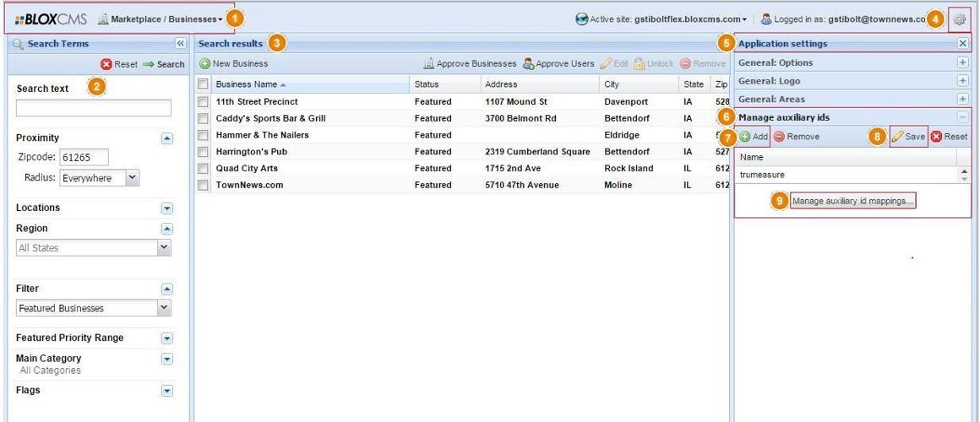Click Manage auxiliary id mappings button
This screenshot has height=422, width=980.
coord(853,202)
